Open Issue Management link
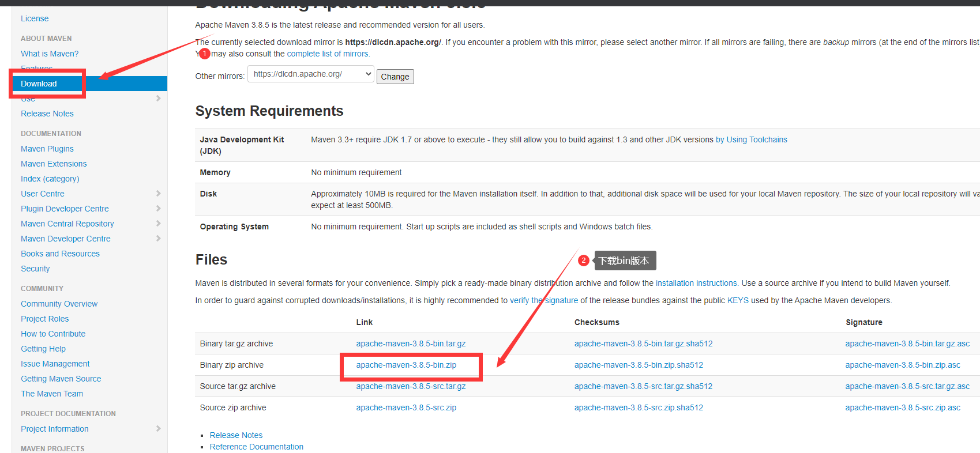Viewport: 980px width, 453px height. pyautogui.click(x=55, y=364)
